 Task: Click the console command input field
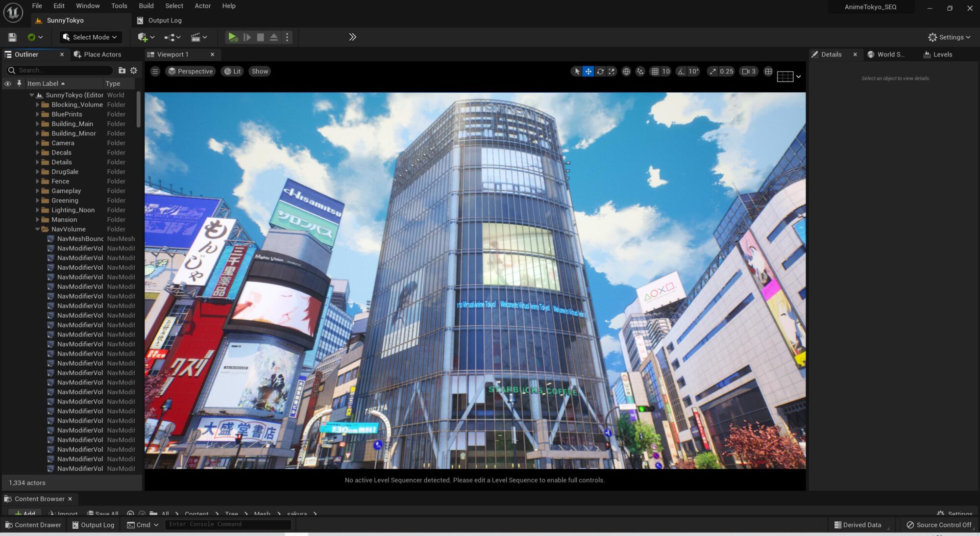point(228,524)
